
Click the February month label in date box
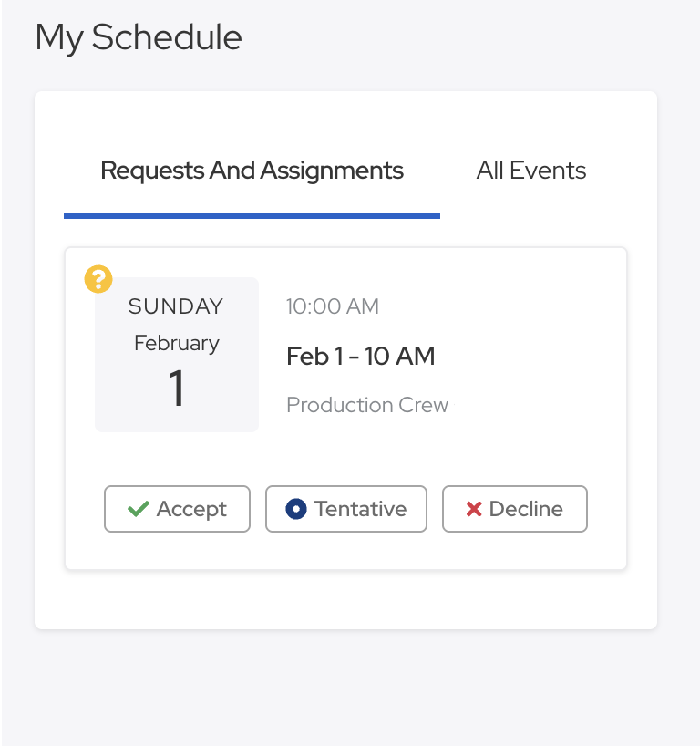point(177,344)
